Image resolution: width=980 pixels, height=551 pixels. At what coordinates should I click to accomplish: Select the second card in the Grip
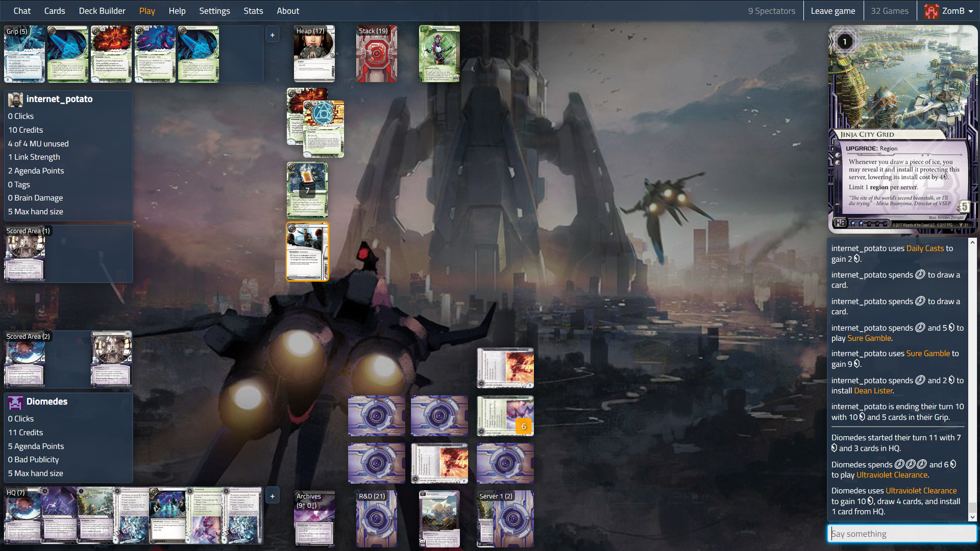click(68, 54)
